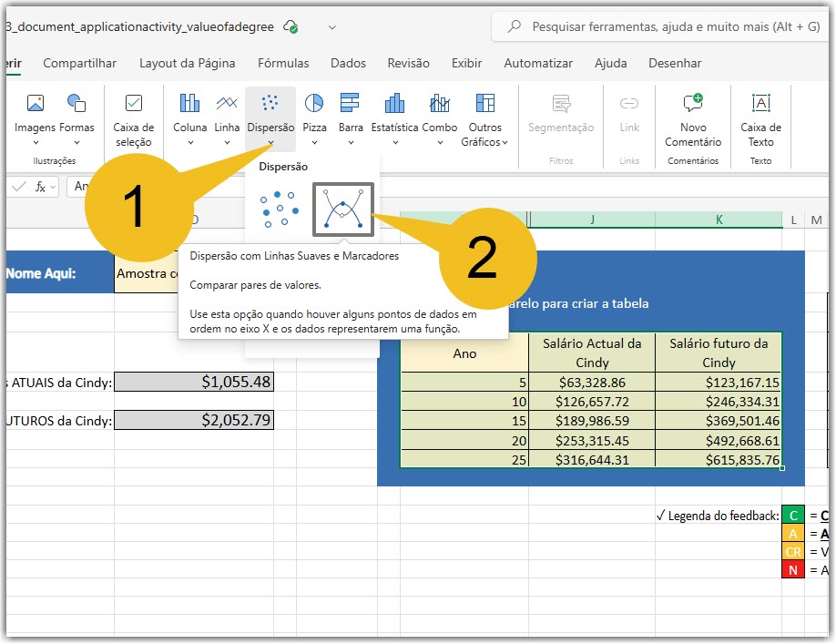Click the formula bar confirm checkmark
Screen dimensions: 836x644
pyautogui.click(x=19, y=187)
